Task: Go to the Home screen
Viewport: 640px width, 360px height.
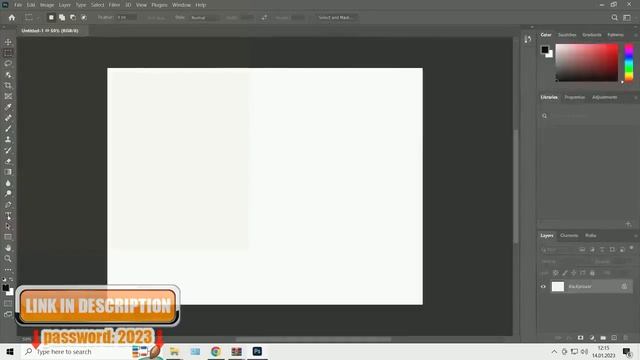Action: point(12,18)
